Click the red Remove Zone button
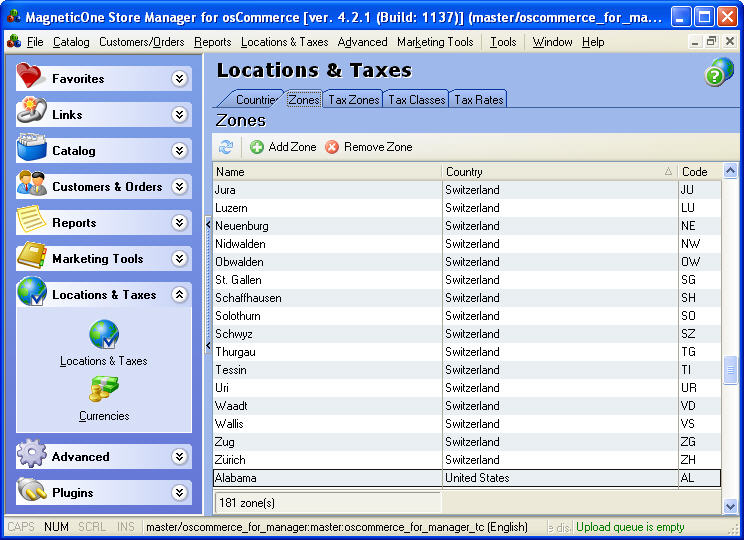This screenshot has width=744, height=540. pos(369,147)
